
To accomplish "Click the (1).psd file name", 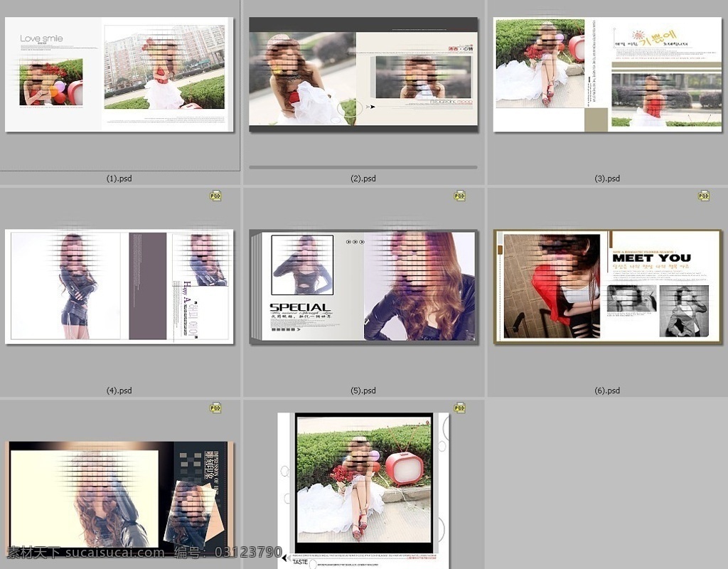I will point(119,179).
